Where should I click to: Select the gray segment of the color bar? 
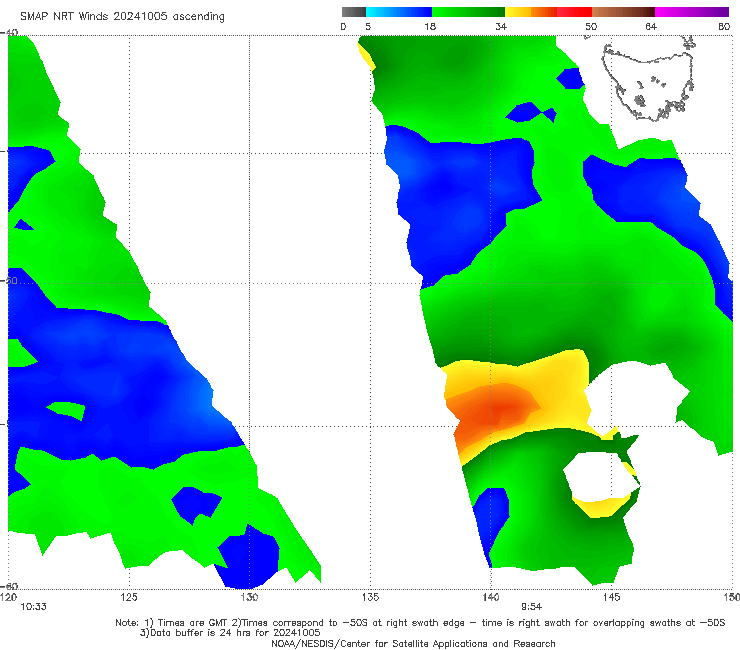tap(353, 12)
